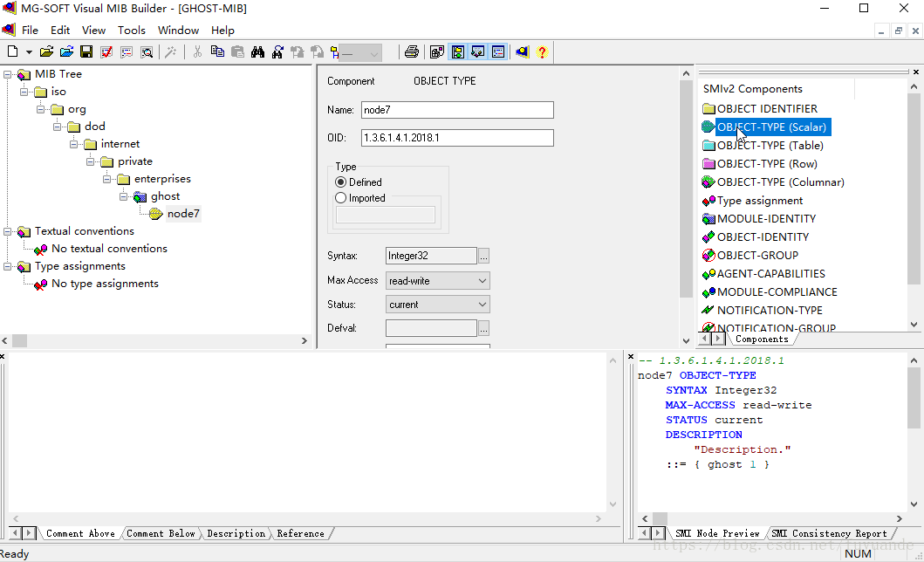Click the OID input field
The height and width of the screenshot is (562, 924).
point(457,138)
